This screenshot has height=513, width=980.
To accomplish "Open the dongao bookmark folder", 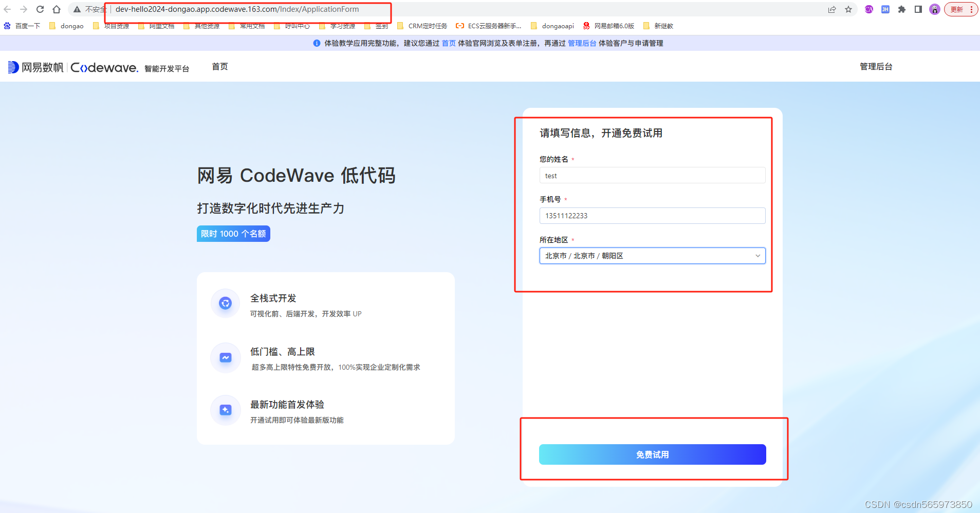I will (x=66, y=26).
